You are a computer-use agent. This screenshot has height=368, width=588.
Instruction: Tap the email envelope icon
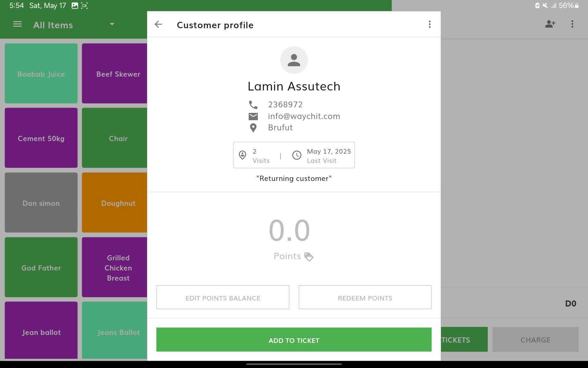[x=253, y=116]
